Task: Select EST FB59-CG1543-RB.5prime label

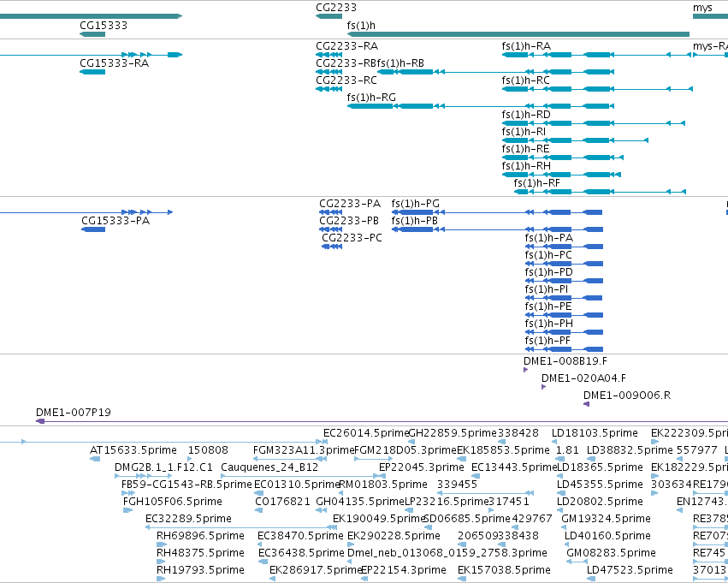Action: pyautogui.click(x=186, y=485)
